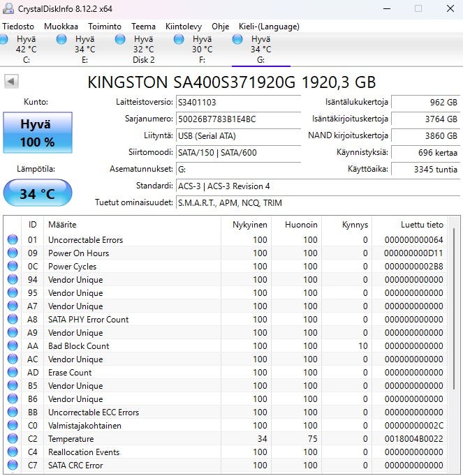Click the status icon for Uncorrectable ECC Errors
This screenshot has height=476, width=463.
coord(13,412)
